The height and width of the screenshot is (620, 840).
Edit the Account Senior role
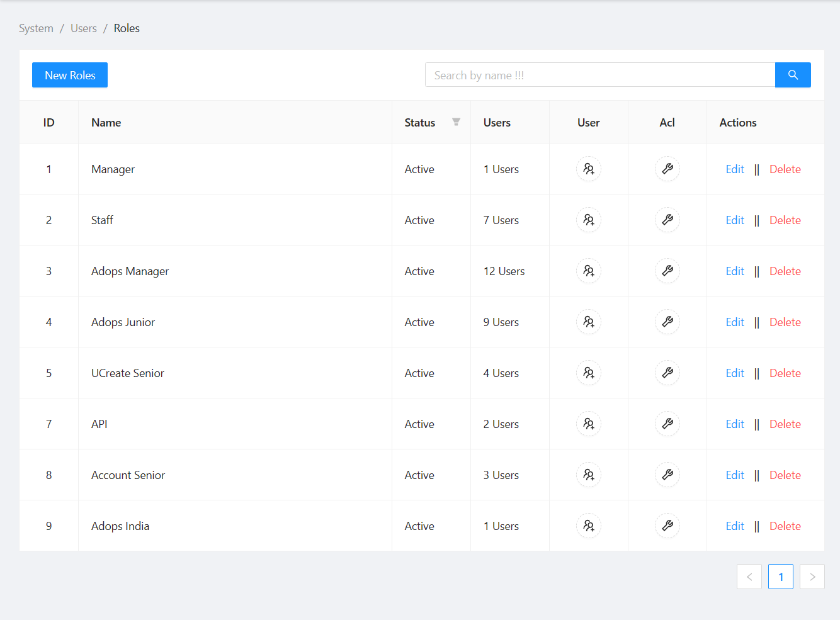pos(735,475)
